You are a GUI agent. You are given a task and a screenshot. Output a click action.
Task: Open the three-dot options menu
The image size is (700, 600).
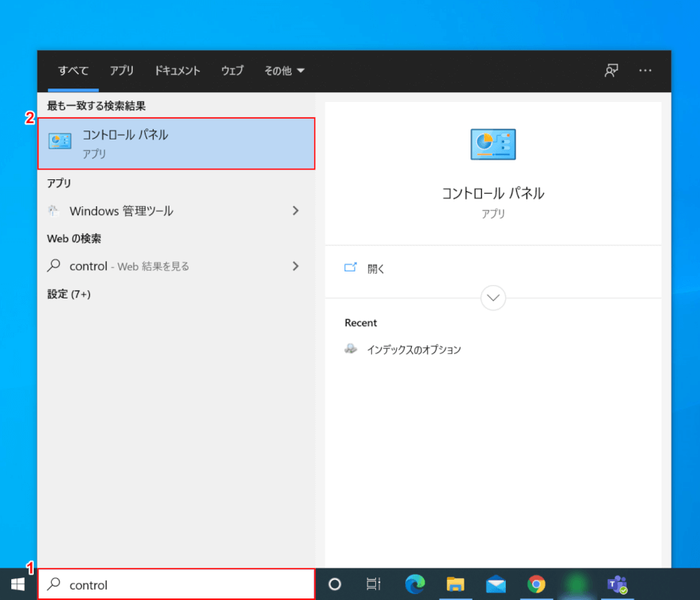(x=645, y=70)
